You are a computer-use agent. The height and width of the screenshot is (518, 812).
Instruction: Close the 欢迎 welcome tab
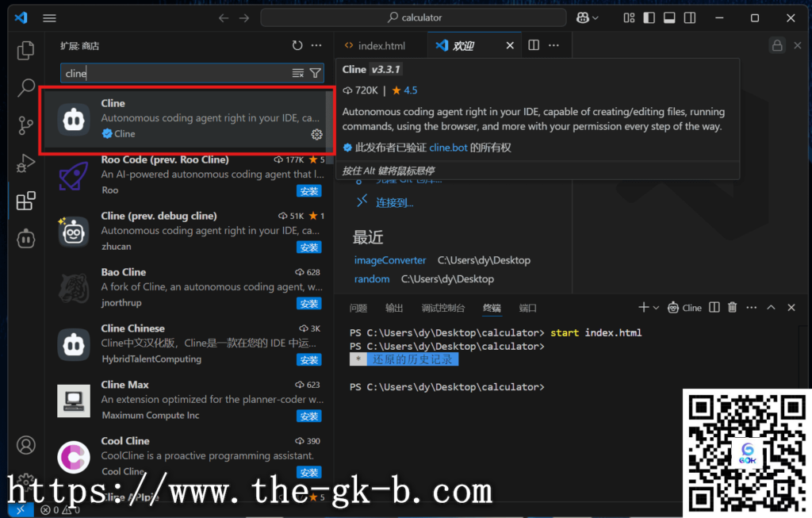tap(510, 45)
